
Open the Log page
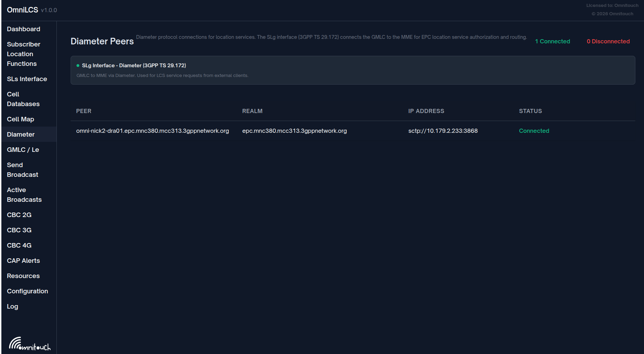12,306
